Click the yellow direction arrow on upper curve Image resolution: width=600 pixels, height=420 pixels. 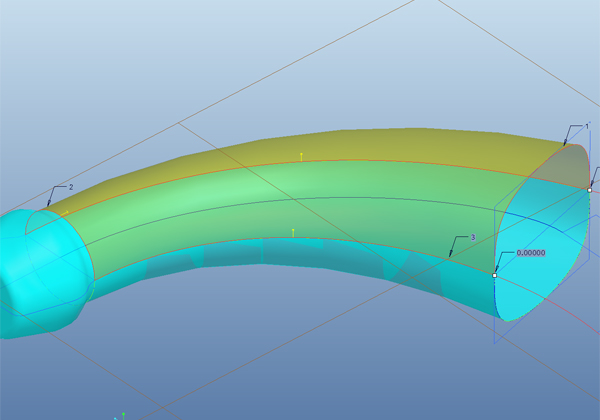(x=301, y=156)
